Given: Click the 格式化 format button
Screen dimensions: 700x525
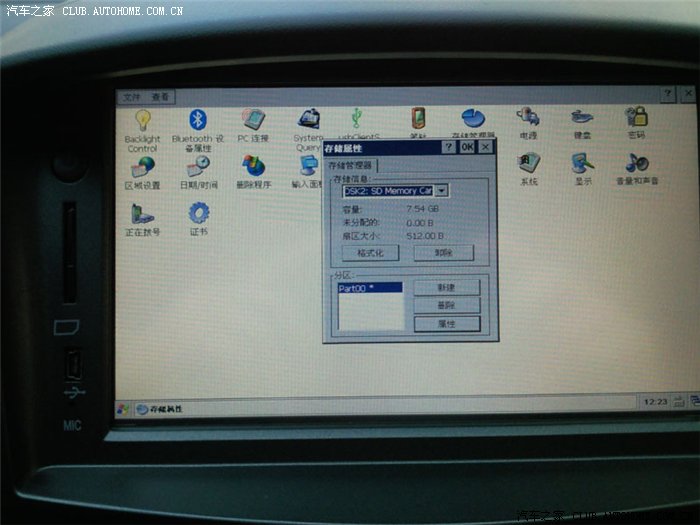Looking at the screenshot, I should click(370, 253).
